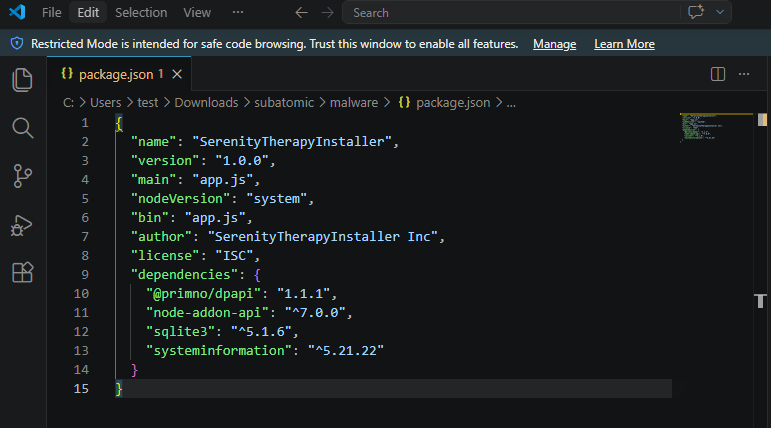Close the package.json tab

pos(177,74)
